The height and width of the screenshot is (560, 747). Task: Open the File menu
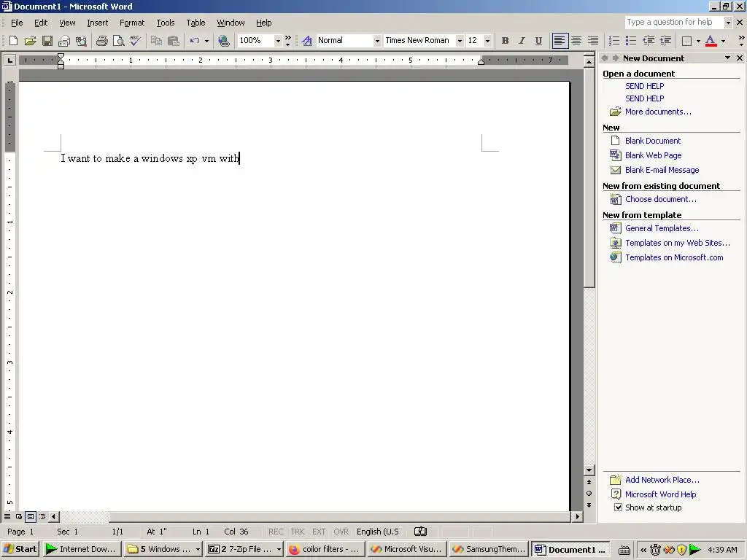tap(17, 23)
